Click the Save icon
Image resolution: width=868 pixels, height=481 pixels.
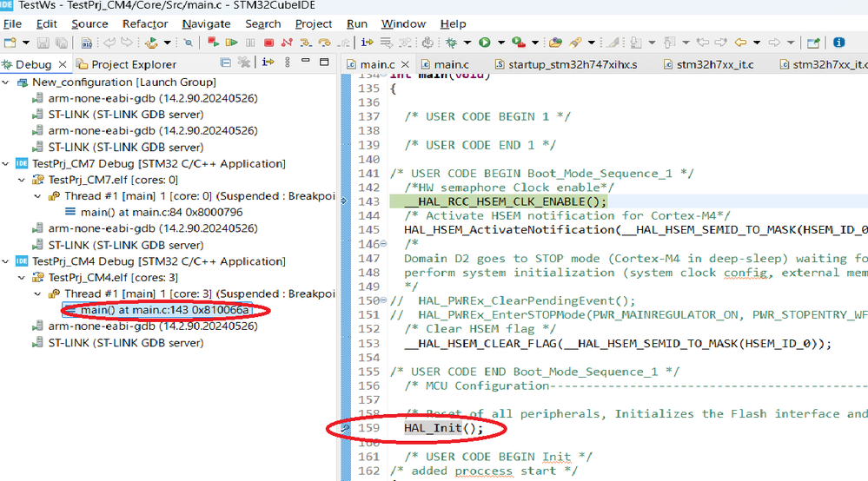click(43, 43)
